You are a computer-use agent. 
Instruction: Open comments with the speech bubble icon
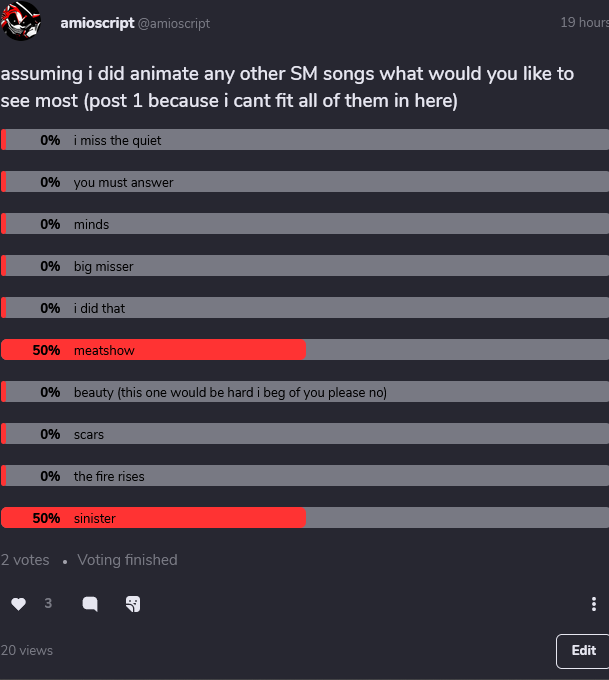[x=90, y=604]
